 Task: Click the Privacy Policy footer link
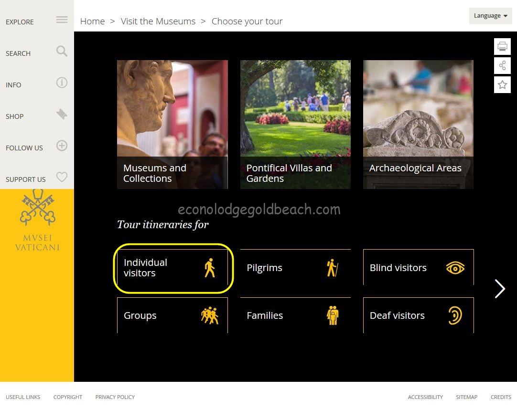point(115,397)
